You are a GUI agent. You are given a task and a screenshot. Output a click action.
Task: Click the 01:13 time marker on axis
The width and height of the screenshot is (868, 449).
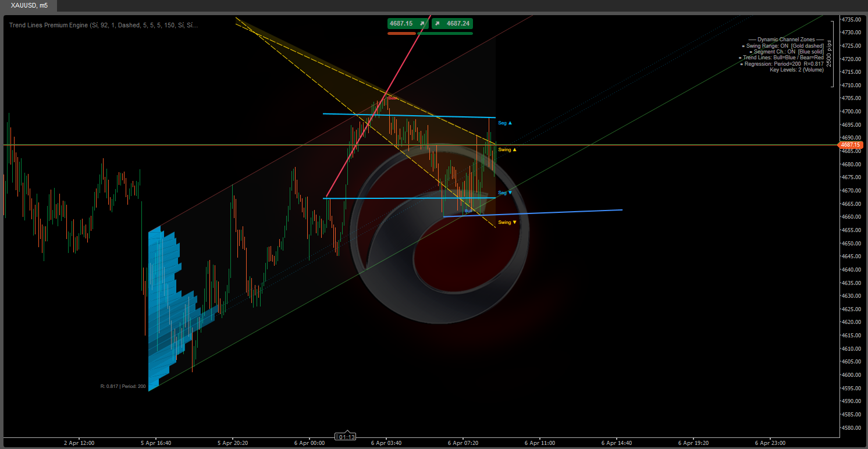click(346, 436)
